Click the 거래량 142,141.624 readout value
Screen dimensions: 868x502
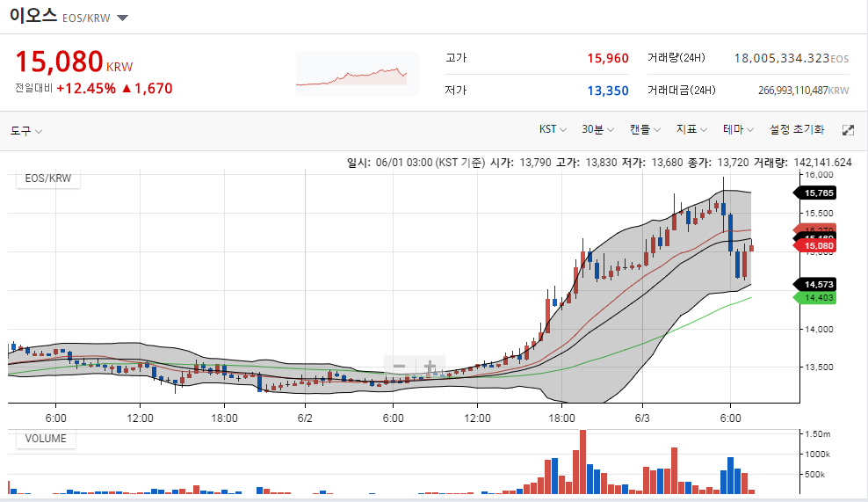click(822, 163)
